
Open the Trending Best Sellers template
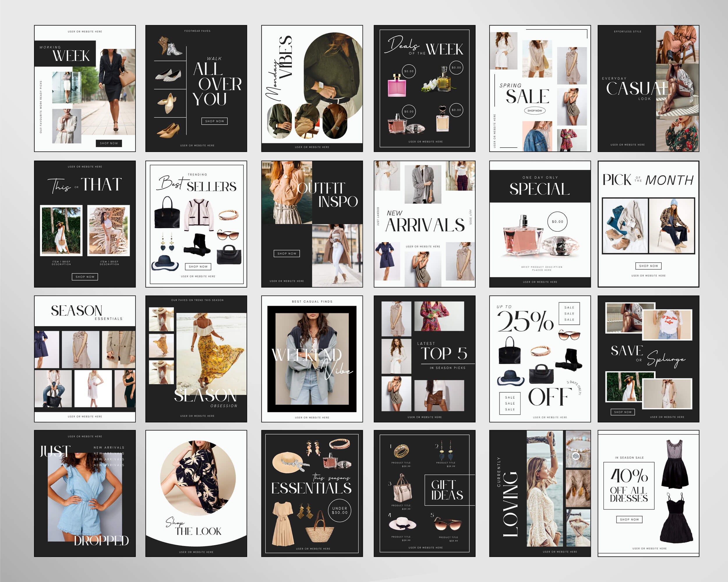(x=196, y=224)
